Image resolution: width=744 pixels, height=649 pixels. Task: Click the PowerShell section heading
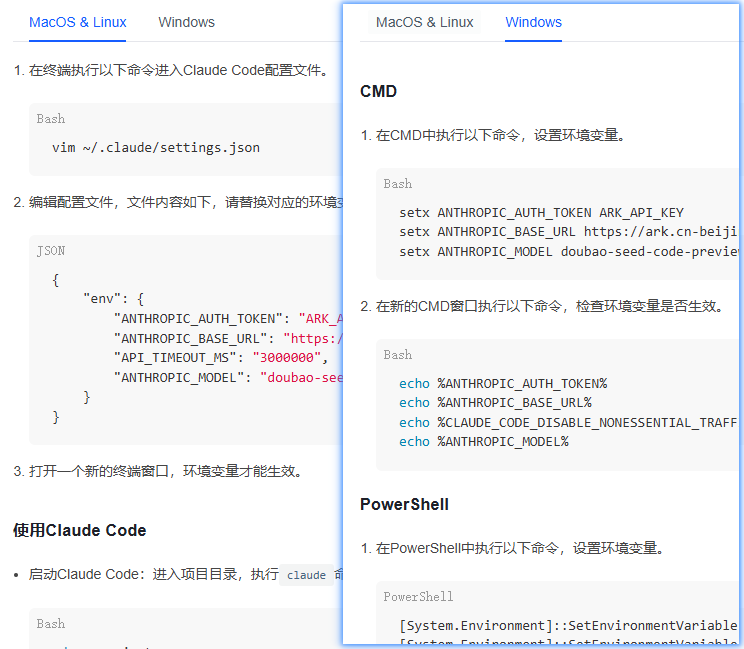click(404, 504)
